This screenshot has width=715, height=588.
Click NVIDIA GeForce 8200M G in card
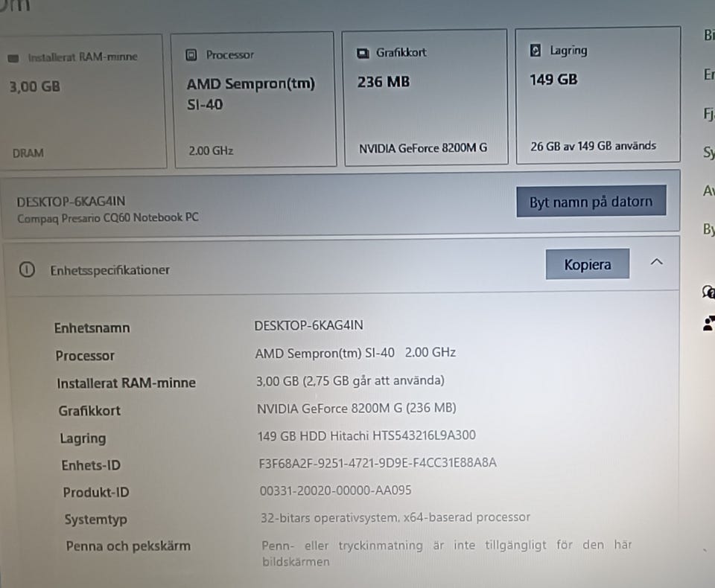click(423, 148)
